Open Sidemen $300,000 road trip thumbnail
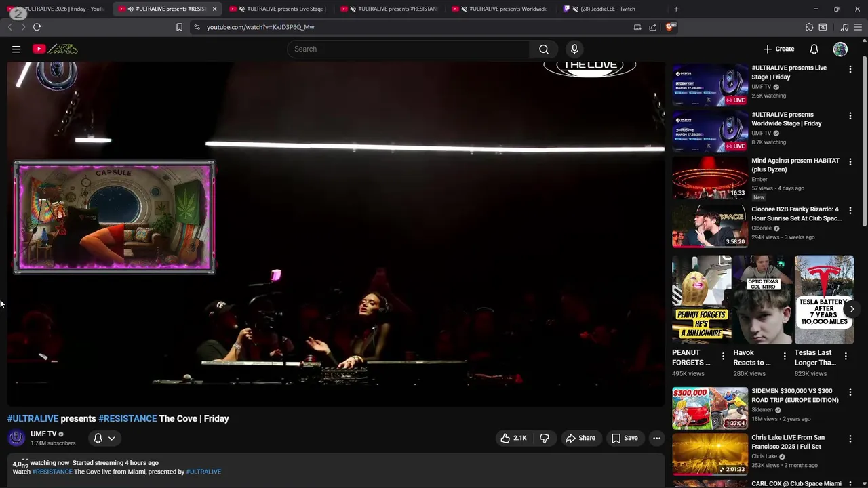Screen dimensions: 868x488 click(710, 408)
